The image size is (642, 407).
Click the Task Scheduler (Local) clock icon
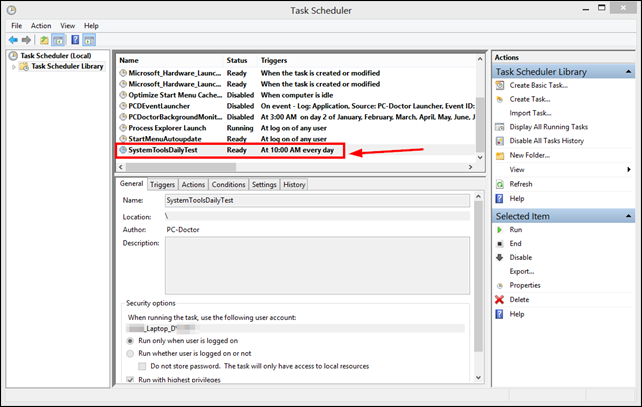point(14,56)
